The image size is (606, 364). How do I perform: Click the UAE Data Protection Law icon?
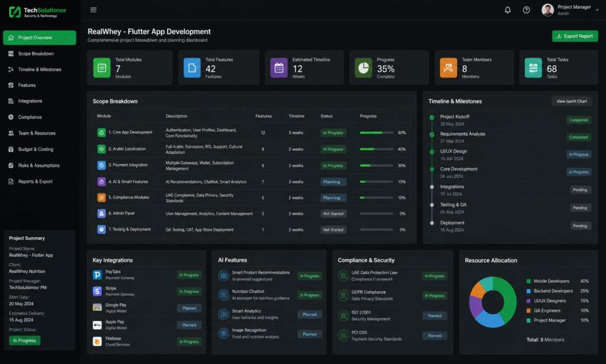tap(343, 276)
